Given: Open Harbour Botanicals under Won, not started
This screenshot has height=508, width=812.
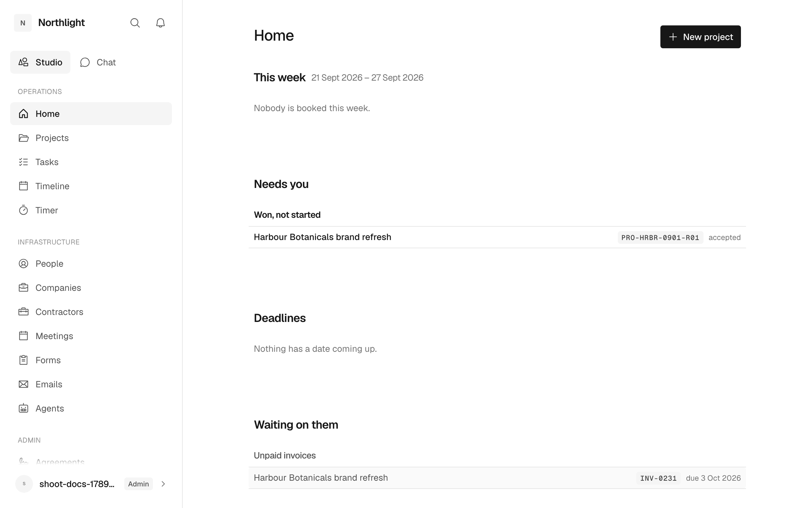Looking at the screenshot, I should click(497, 237).
